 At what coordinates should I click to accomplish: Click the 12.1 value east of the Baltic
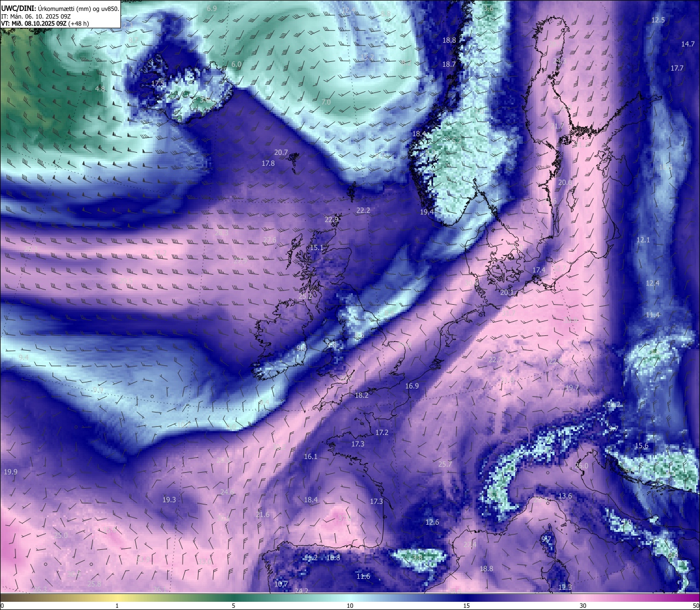pos(643,240)
